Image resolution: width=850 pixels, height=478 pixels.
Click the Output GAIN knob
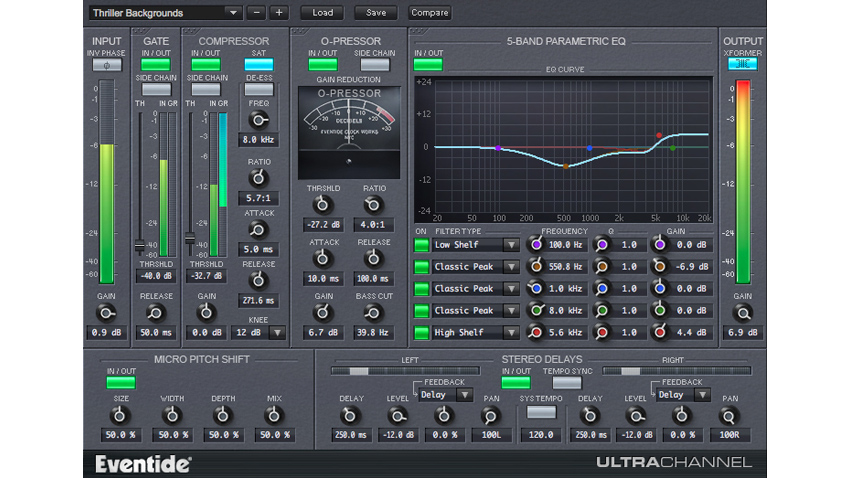pos(743,313)
